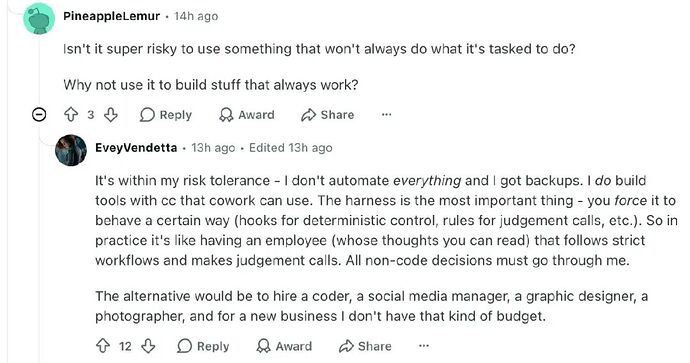Downvote EveyVendetta's reply

[x=148, y=346]
